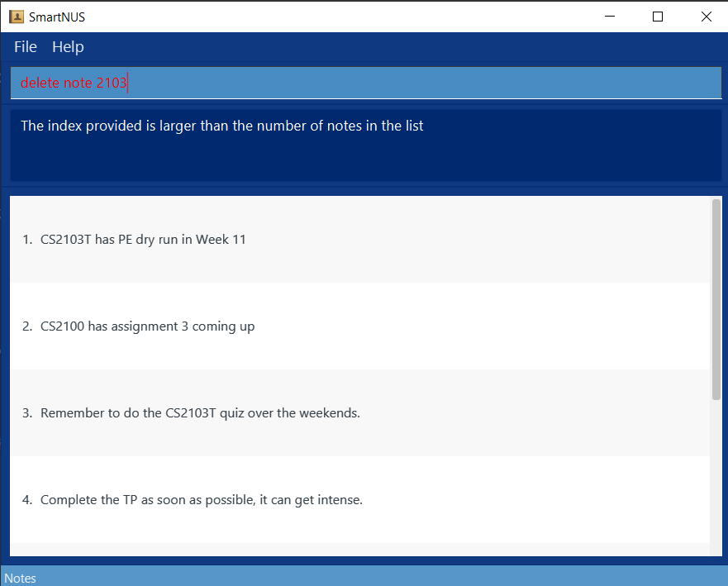
Task: Select note 3 about the CS2103T quiz
Action: click(200, 413)
